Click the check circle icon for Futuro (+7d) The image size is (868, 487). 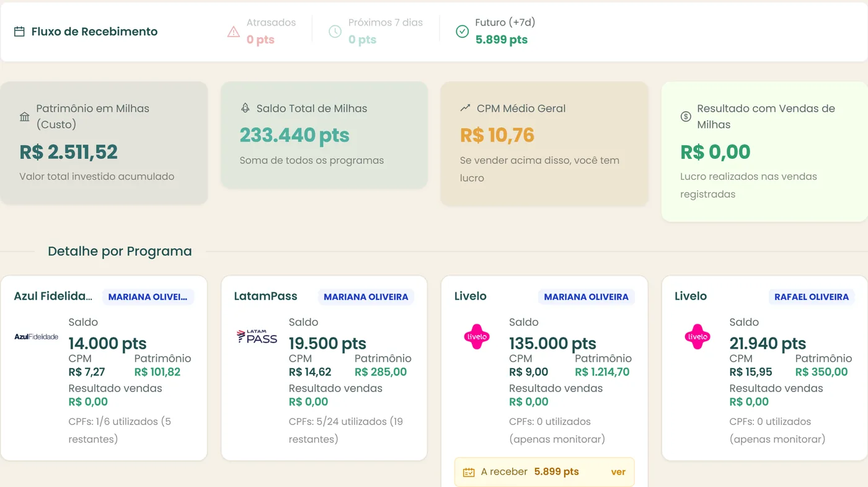click(462, 32)
